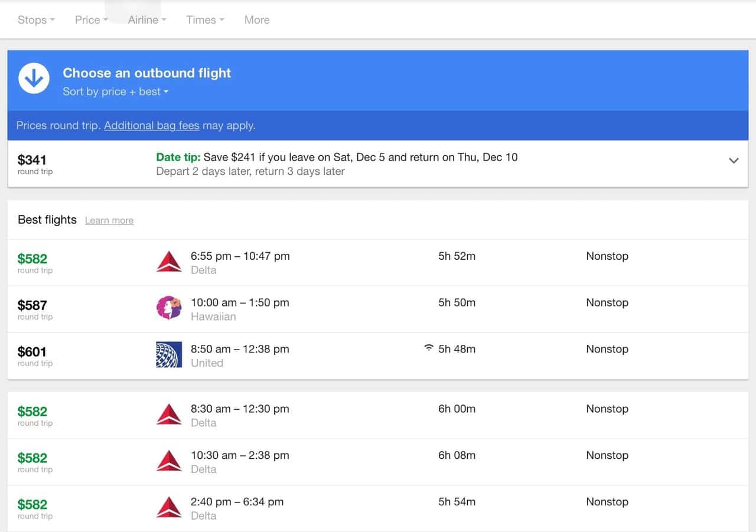Expand the date tip chevron

734,161
